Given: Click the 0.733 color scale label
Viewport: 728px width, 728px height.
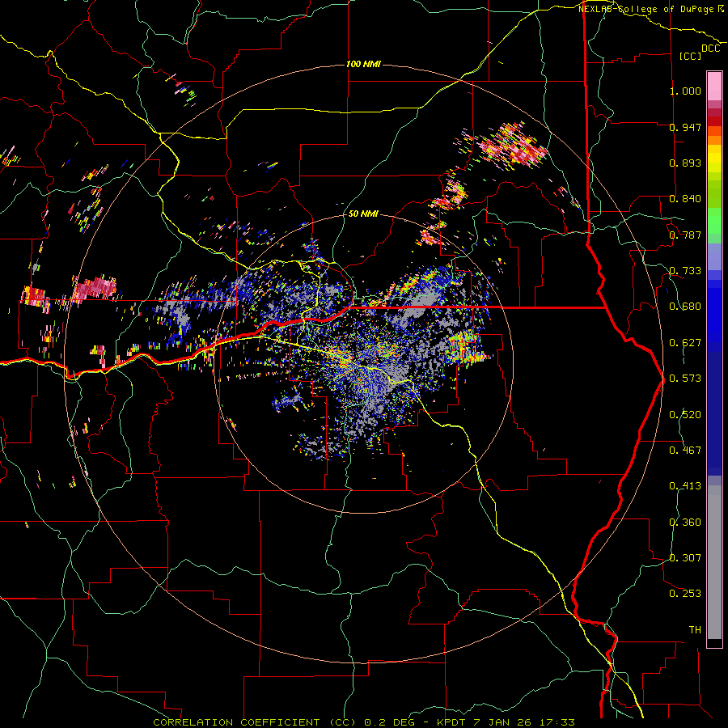Looking at the screenshot, I should pyautogui.click(x=685, y=271).
